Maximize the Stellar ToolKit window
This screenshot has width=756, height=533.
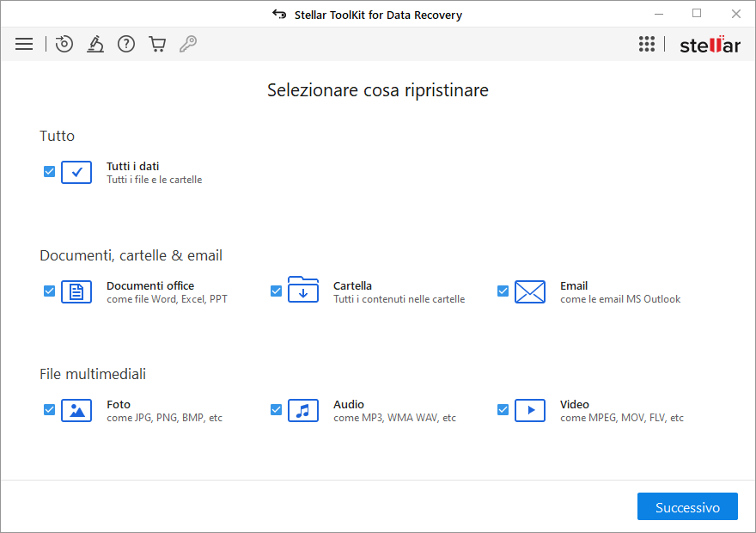(697, 14)
